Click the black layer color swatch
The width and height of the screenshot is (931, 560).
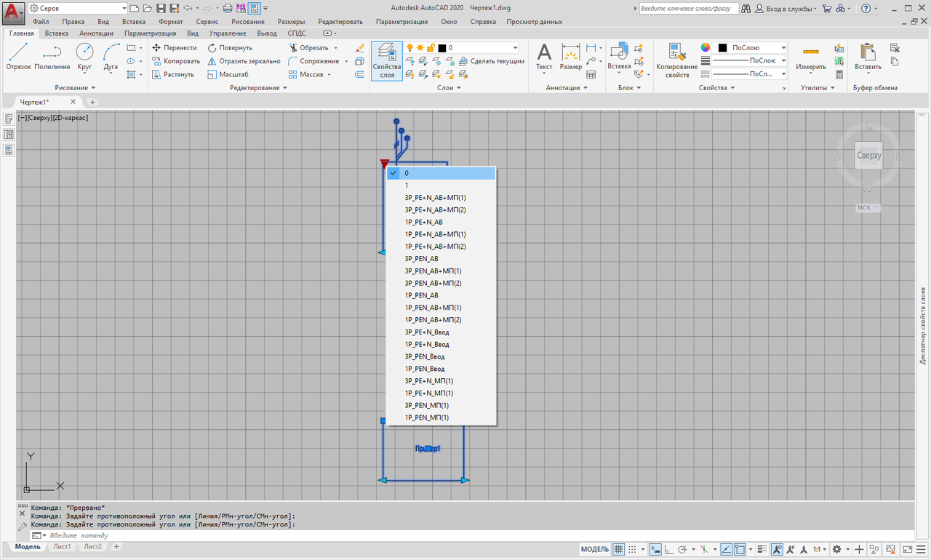point(441,48)
